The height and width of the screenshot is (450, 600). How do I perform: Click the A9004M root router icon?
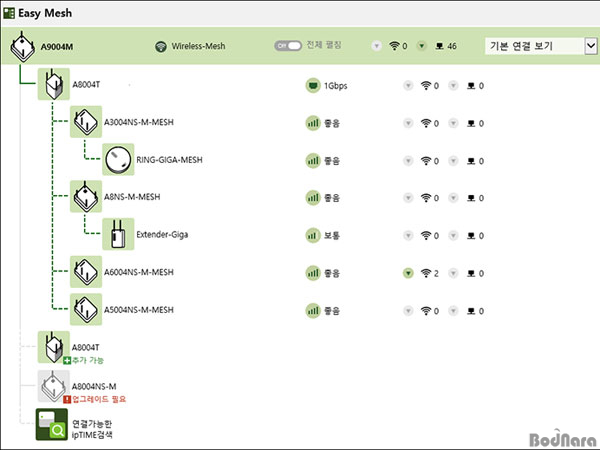[x=22, y=46]
